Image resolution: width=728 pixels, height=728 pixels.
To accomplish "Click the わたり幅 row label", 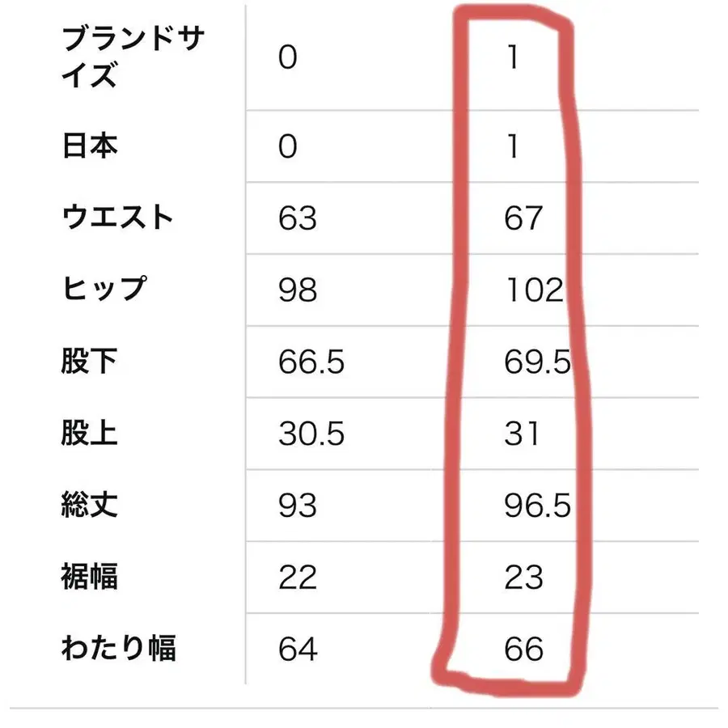I will 119,649.
